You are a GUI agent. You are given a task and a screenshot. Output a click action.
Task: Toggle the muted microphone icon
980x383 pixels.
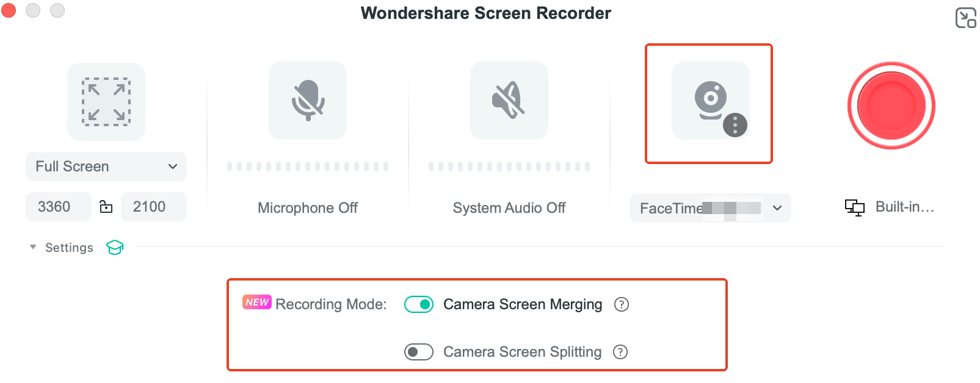308,101
